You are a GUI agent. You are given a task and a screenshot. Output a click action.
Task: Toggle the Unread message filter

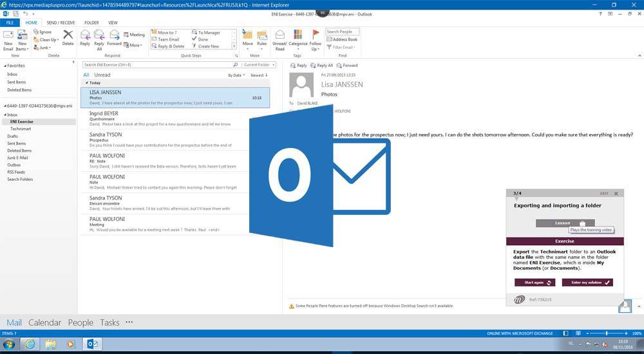pos(102,75)
